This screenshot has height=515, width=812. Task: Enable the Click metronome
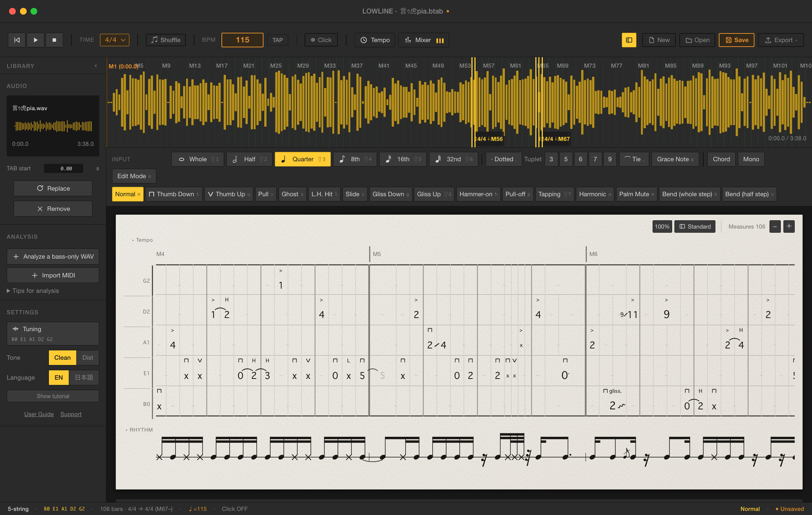[321, 40]
